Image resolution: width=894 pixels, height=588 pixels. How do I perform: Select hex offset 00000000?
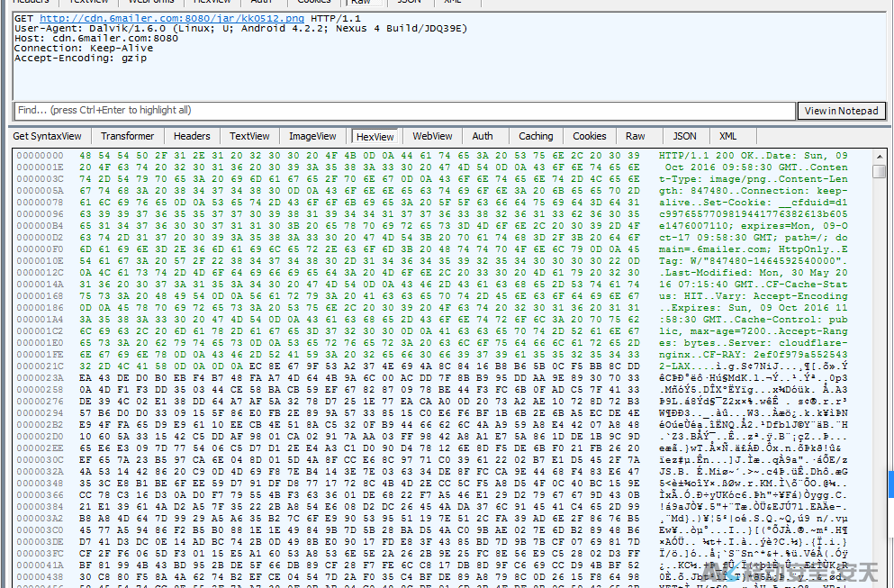pyautogui.click(x=40, y=156)
